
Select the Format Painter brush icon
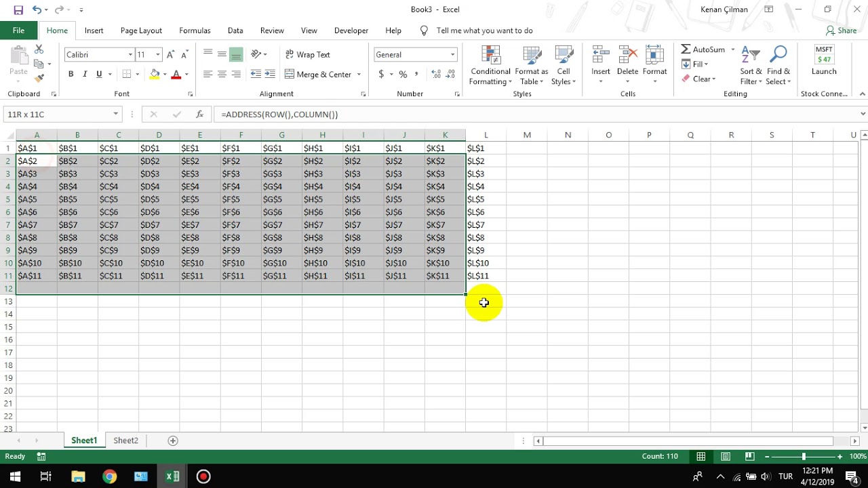click(39, 78)
